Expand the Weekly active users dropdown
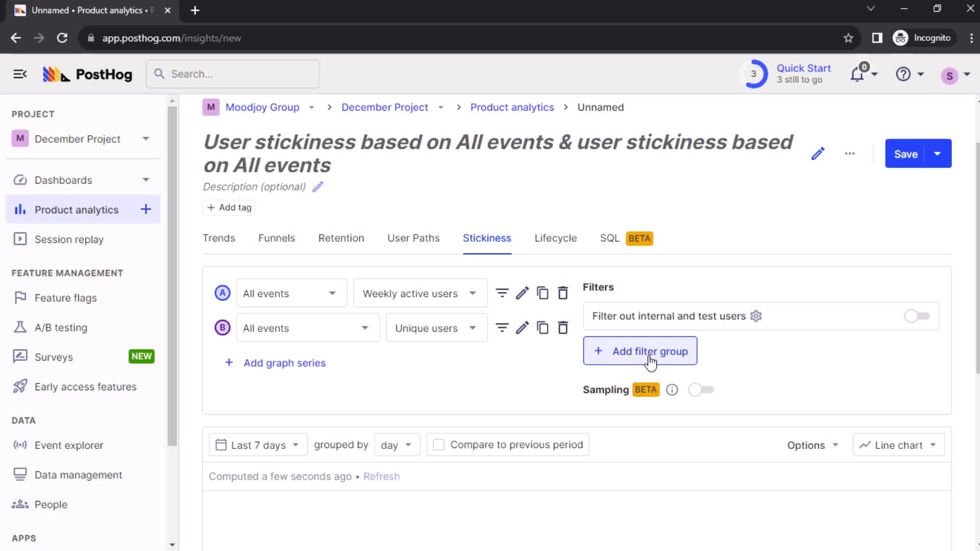The height and width of the screenshot is (551, 980). pos(419,293)
